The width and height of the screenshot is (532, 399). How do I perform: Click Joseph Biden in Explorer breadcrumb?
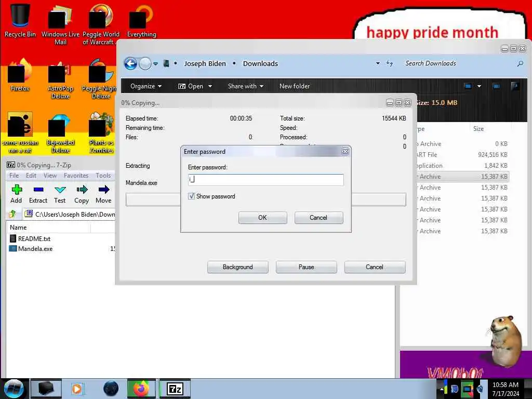tap(205, 63)
